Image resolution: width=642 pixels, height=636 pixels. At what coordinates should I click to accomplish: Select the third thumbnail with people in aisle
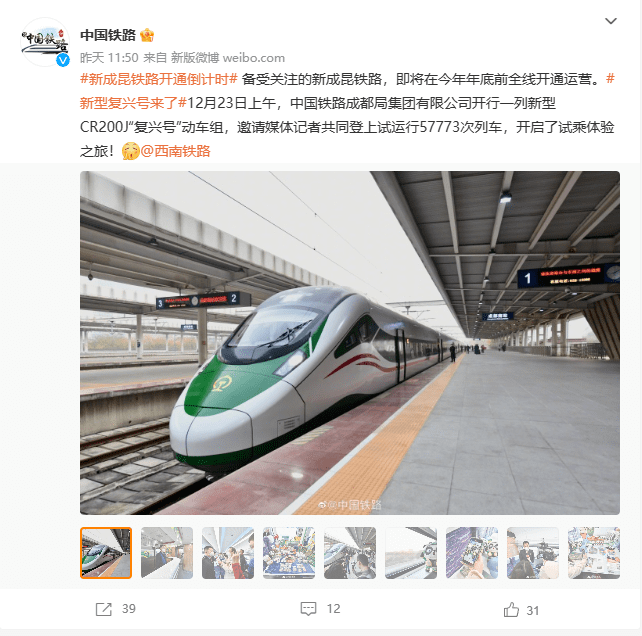coord(228,553)
